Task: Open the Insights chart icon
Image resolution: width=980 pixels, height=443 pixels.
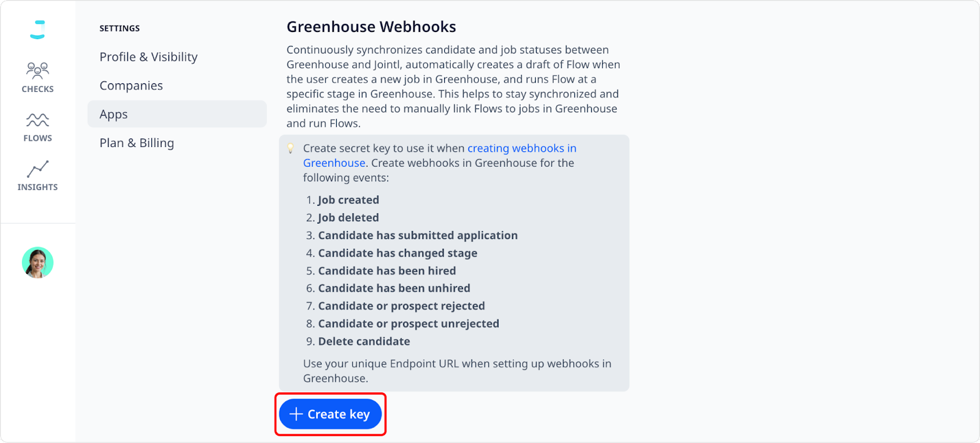Action: (x=37, y=169)
